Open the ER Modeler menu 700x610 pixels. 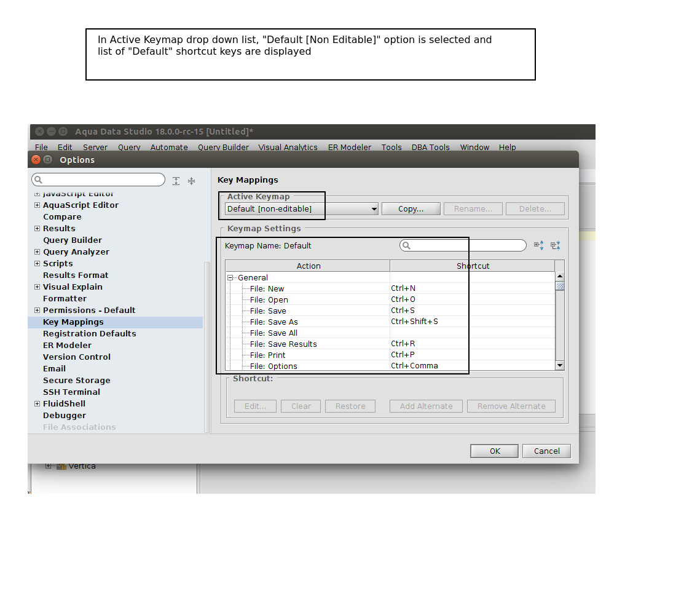click(350, 147)
